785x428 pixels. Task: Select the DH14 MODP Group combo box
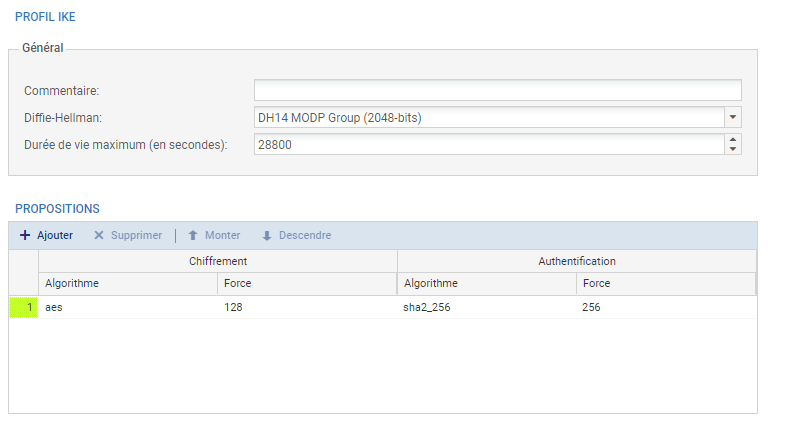click(489, 117)
